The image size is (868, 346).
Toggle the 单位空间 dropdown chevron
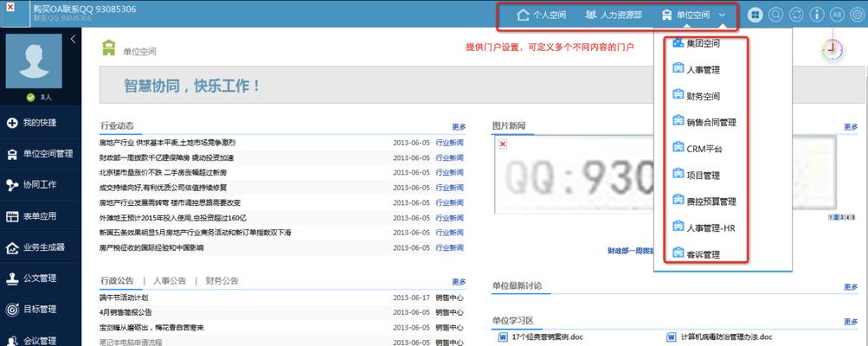coord(723,16)
